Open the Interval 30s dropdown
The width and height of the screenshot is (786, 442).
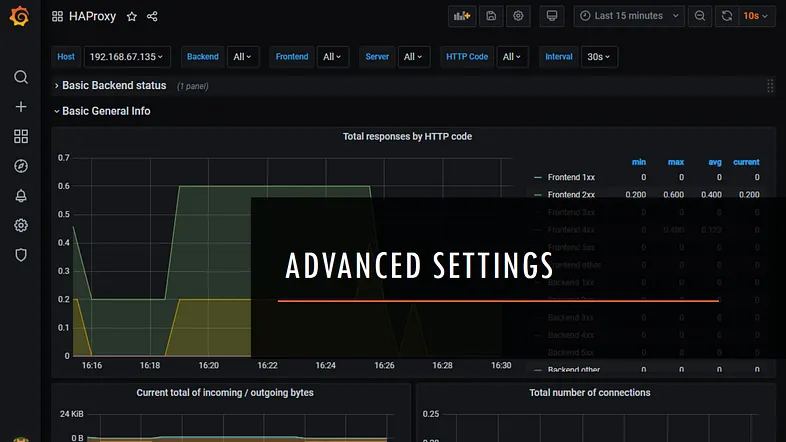pyautogui.click(x=599, y=57)
